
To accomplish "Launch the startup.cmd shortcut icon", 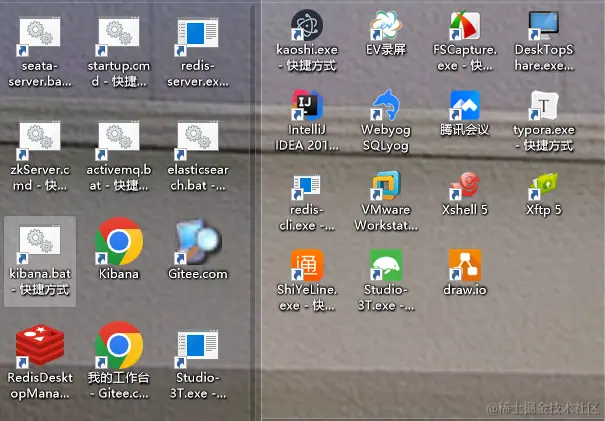I will tap(118, 36).
